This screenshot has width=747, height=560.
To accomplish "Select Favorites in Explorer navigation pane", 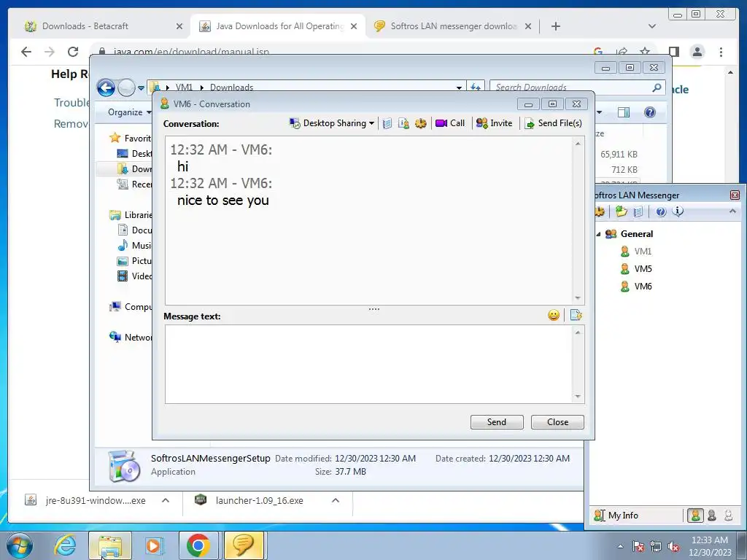I will pos(130,138).
